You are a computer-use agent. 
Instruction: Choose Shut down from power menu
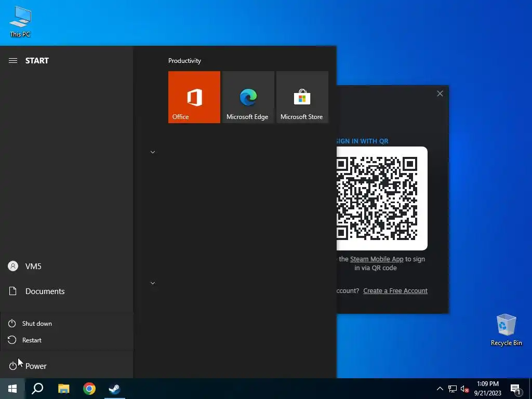point(66,324)
